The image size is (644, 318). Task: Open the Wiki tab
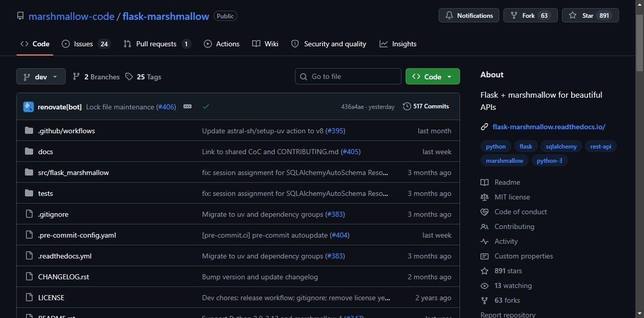click(x=265, y=44)
